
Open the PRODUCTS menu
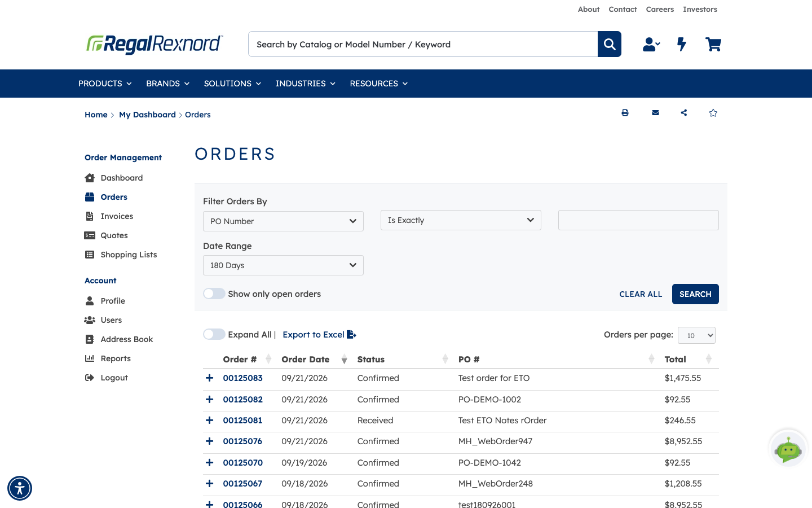tap(105, 84)
